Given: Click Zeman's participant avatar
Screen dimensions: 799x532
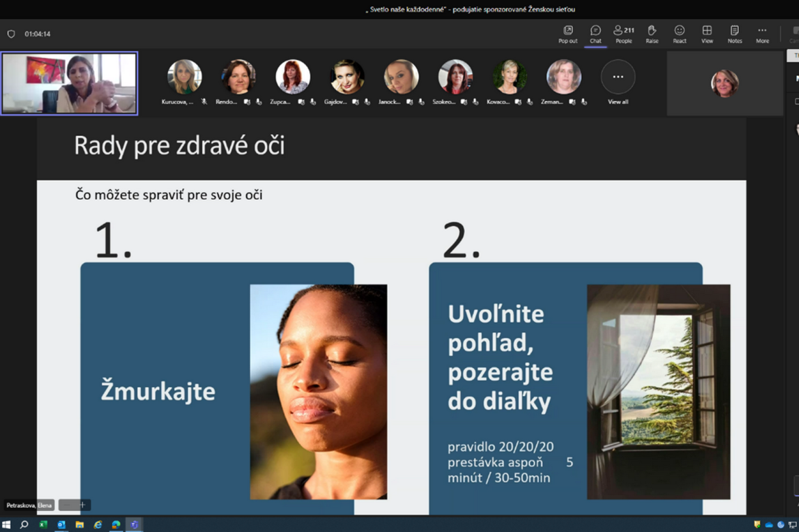Looking at the screenshot, I should pyautogui.click(x=563, y=76).
